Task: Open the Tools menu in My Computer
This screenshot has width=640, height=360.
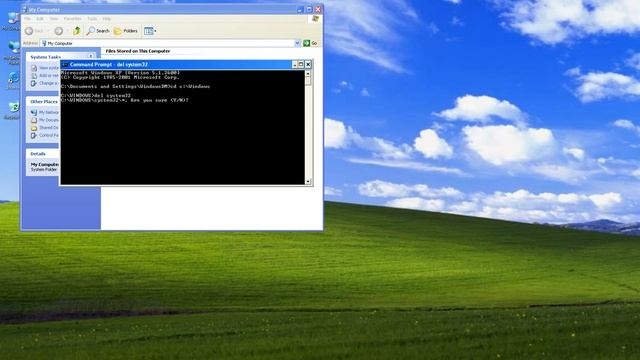Action: click(x=92, y=19)
